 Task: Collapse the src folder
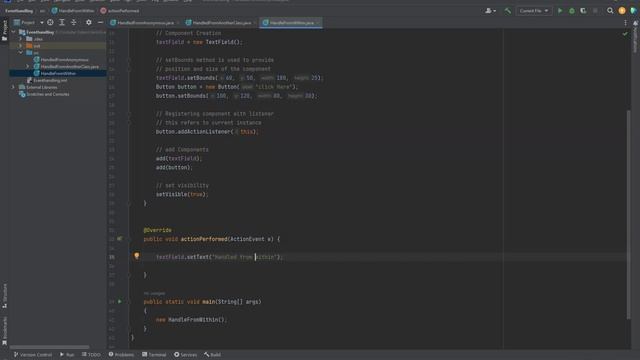coord(21,53)
